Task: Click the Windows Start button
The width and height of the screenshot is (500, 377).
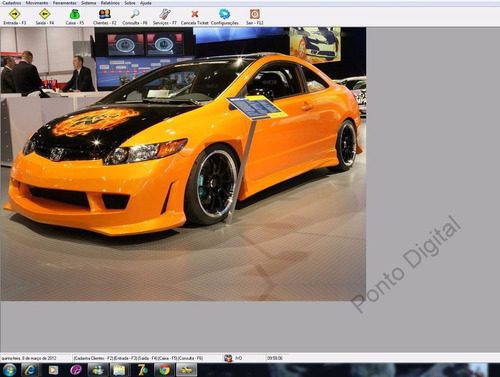Action: coord(9,370)
